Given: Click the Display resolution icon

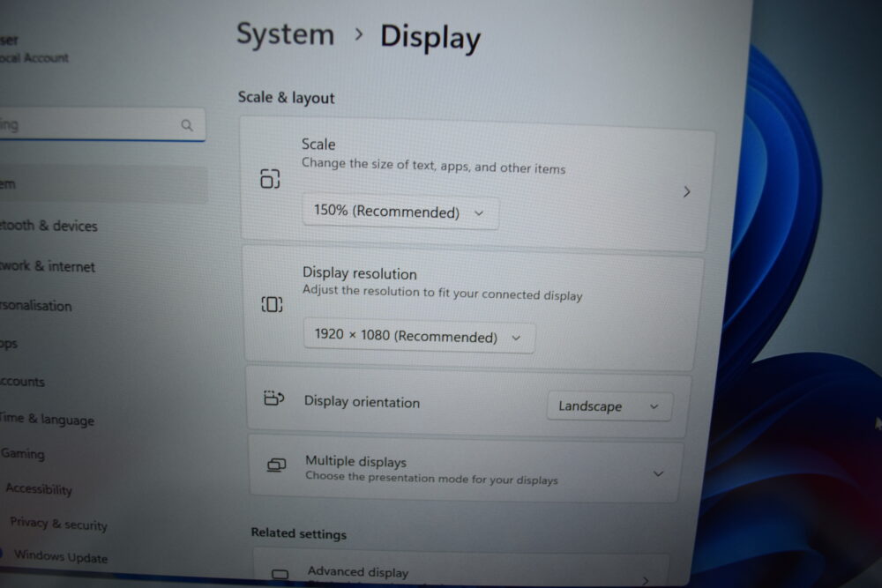Looking at the screenshot, I should click(x=273, y=305).
